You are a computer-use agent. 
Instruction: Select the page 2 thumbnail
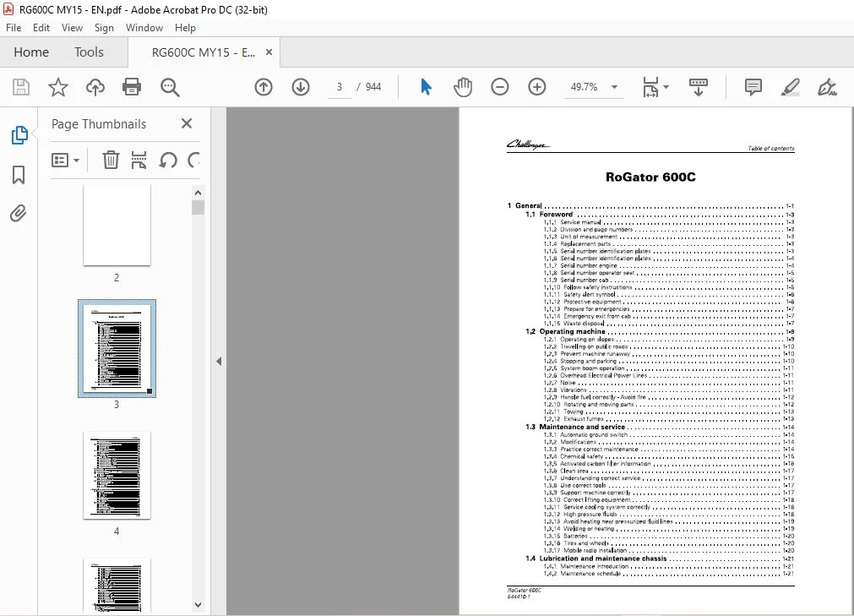(117, 225)
